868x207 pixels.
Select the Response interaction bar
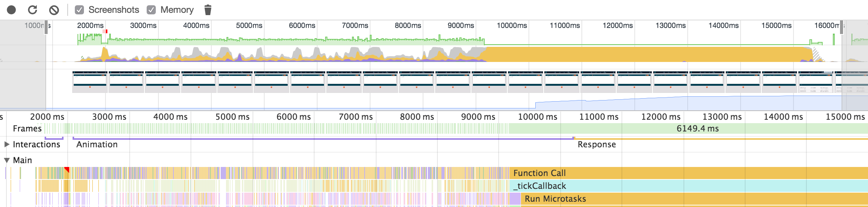coord(718,139)
